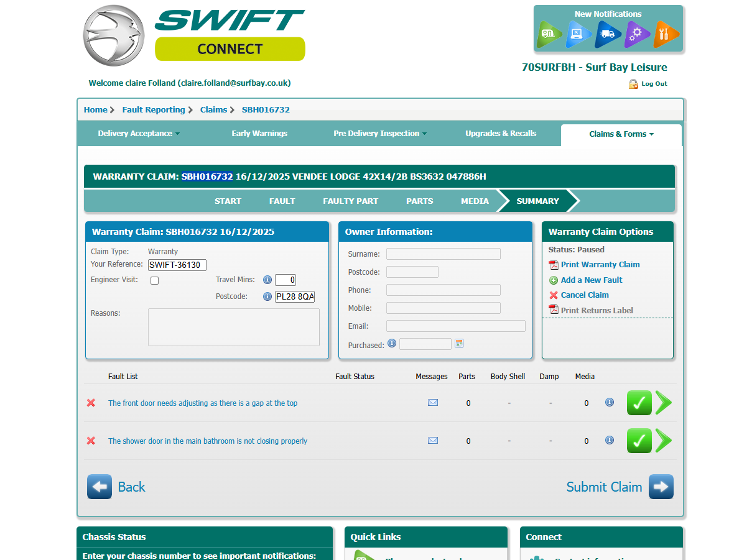Click the Your Reference input field
The image size is (729, 560).
(x=177, y=265)
